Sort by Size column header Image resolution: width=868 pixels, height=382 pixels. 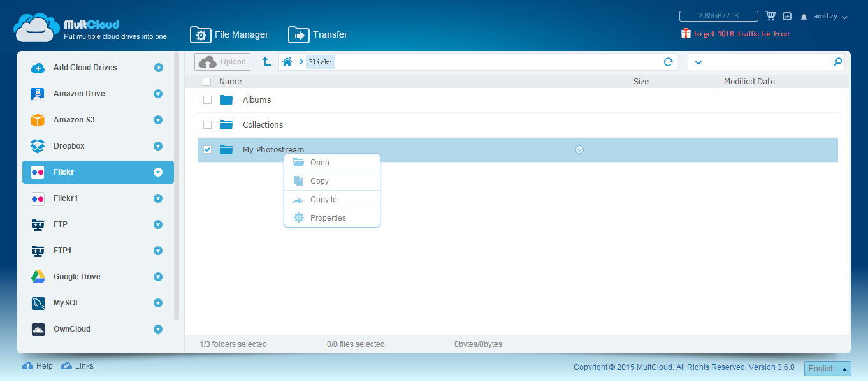(641, 82)
